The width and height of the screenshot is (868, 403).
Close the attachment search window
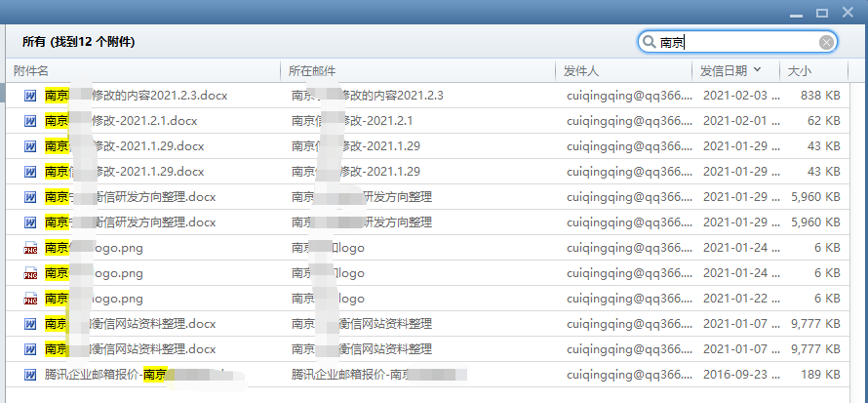[848, 12]
